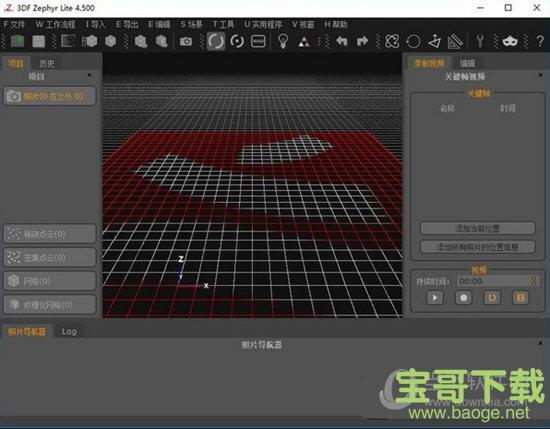Close the 关键帧视频 keyframe video panel
550x429 pixels.
pyautogui.click(x=541, y=75)
